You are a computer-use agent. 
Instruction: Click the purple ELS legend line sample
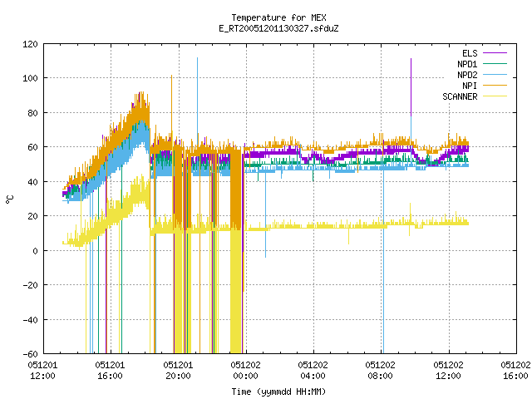[x=495, y=53]
